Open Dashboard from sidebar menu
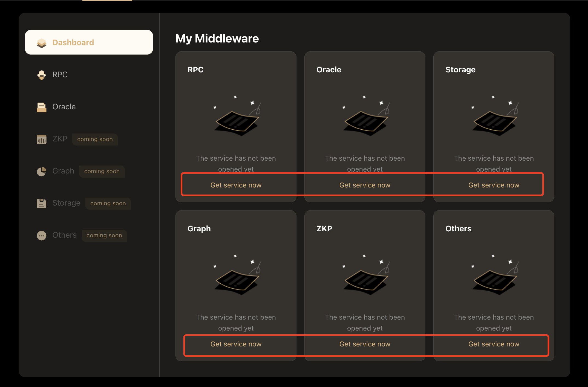Image resolution: width=588 pixels, height=387 pixels. pos(89,42)
